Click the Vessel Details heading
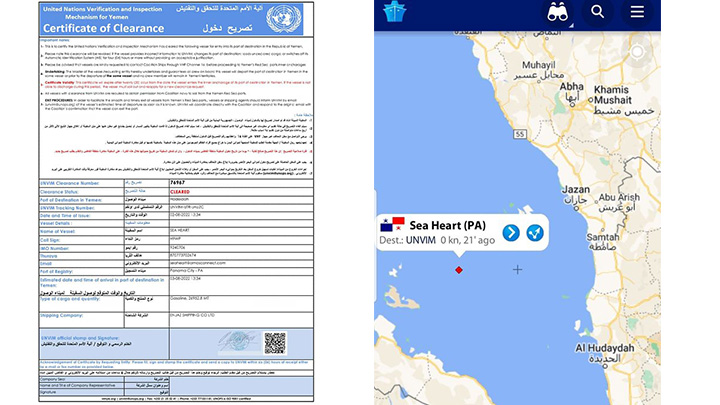The height and width of the screenshot is (405, 720). pyautogui.click(x=55, y=224)
